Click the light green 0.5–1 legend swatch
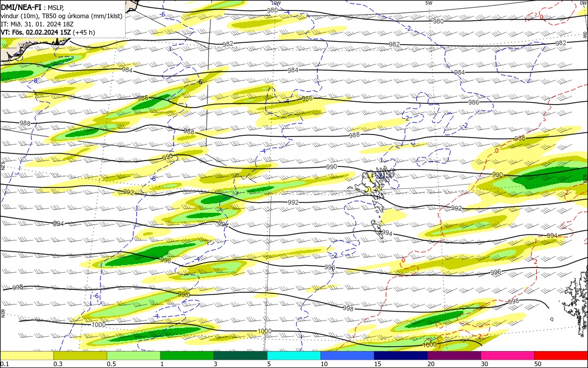The image size is (588, 368). (x=133, y=356)
